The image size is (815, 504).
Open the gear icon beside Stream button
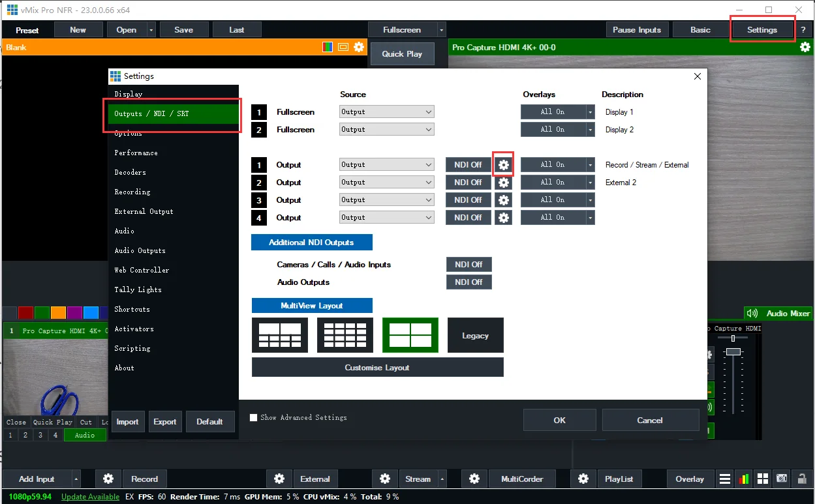point(385,479)
